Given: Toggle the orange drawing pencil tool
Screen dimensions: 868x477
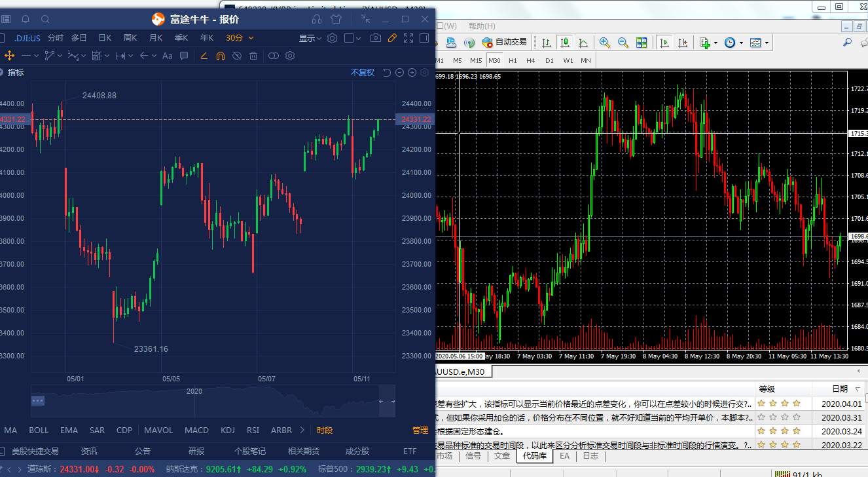Looking at the screenshot, I should coord(392,38).
